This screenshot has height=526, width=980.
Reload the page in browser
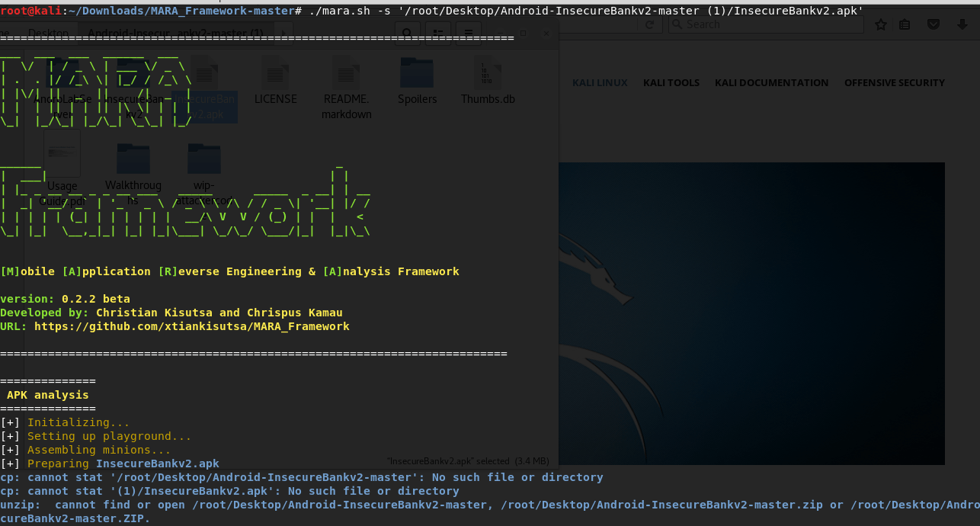(649, 24)
